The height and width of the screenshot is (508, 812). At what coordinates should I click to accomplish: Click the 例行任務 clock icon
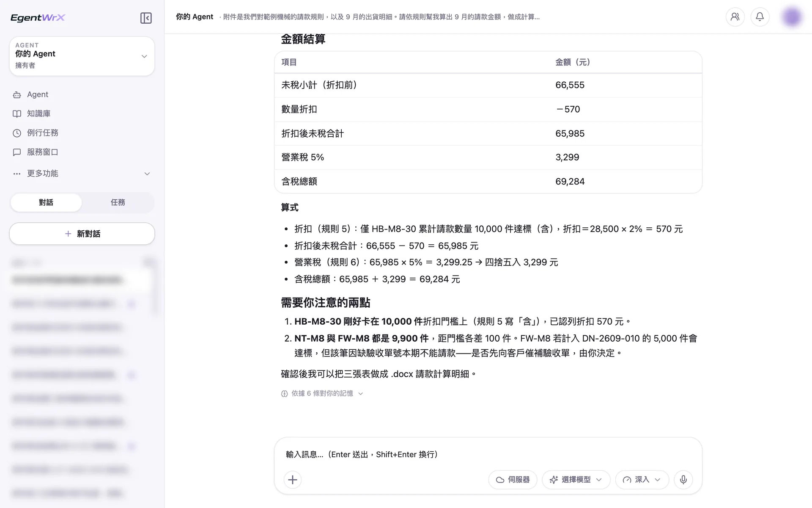(17, 133)
